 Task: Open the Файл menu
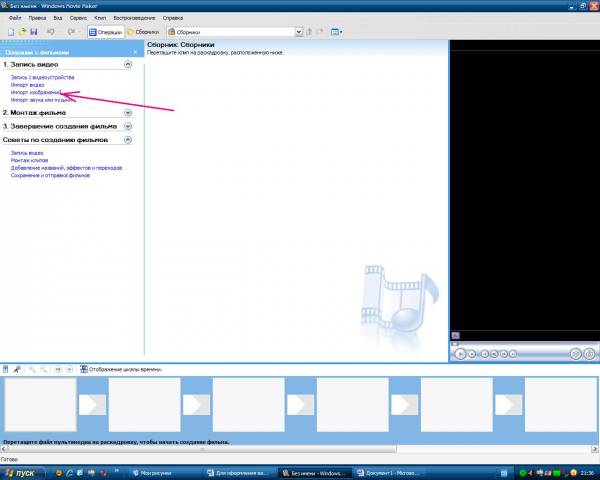tap(15, 18)
